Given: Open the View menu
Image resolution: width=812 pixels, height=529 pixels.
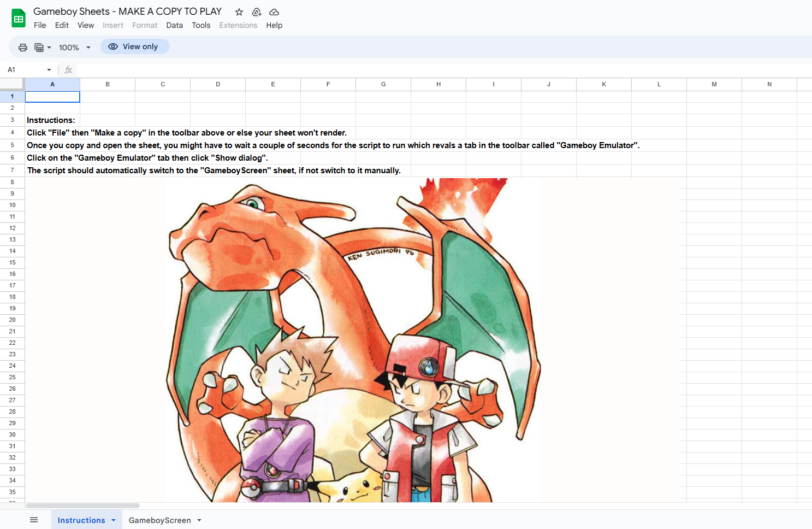Looking at the screenshot, I should pos(86,25).
